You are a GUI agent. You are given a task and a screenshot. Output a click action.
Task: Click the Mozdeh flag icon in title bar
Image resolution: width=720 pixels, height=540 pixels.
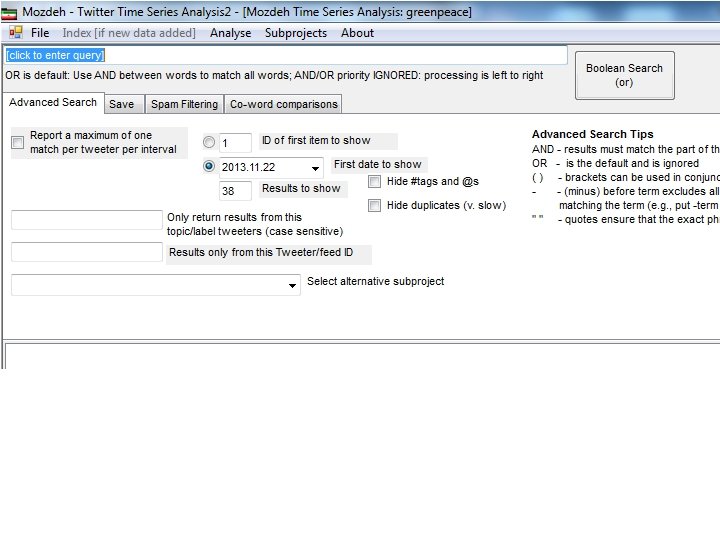pos(9,12)
